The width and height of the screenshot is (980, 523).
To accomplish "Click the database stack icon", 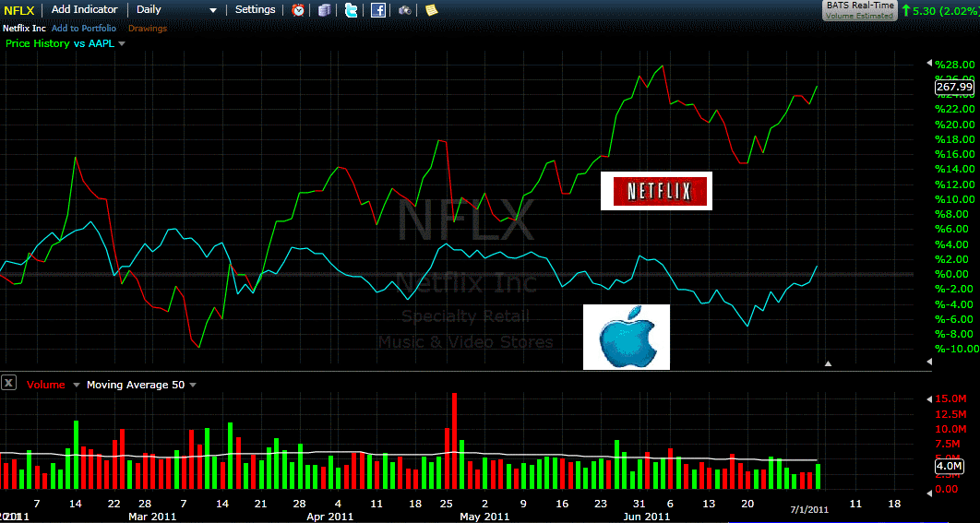I will pos(325,10).
